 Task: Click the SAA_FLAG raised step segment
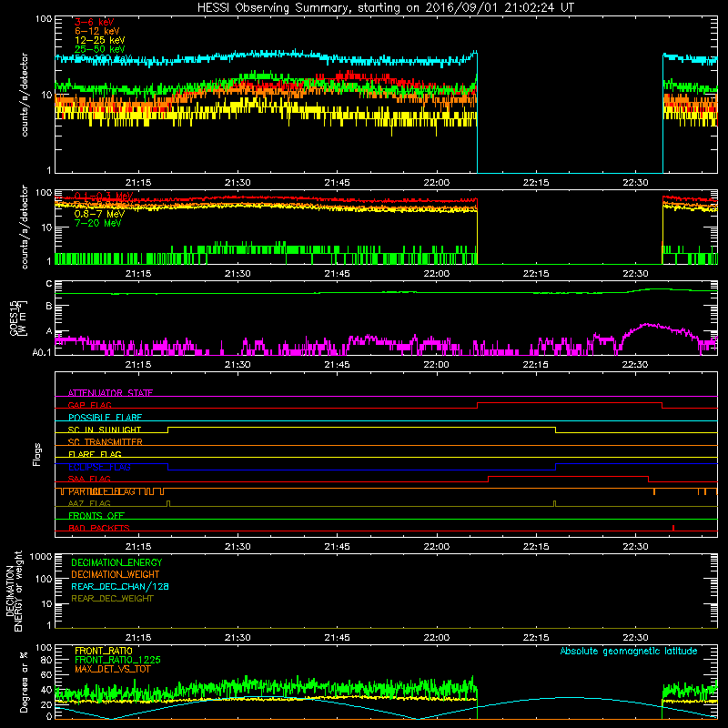[568, 476]
